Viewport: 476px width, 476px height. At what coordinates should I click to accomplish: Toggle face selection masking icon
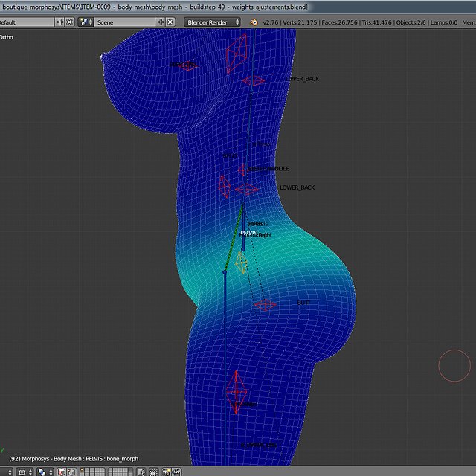62,472
